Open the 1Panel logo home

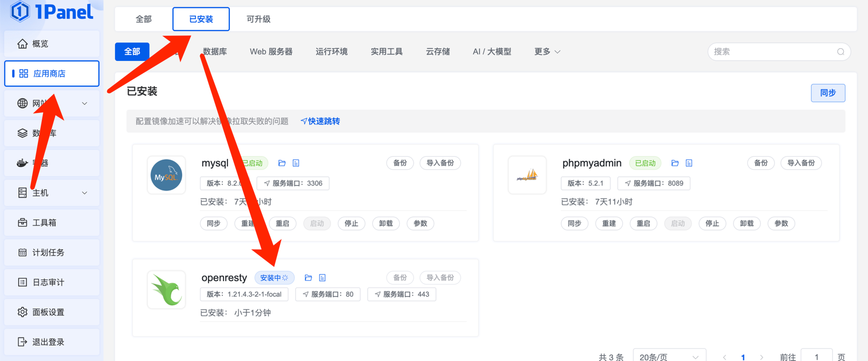point(52,11)
